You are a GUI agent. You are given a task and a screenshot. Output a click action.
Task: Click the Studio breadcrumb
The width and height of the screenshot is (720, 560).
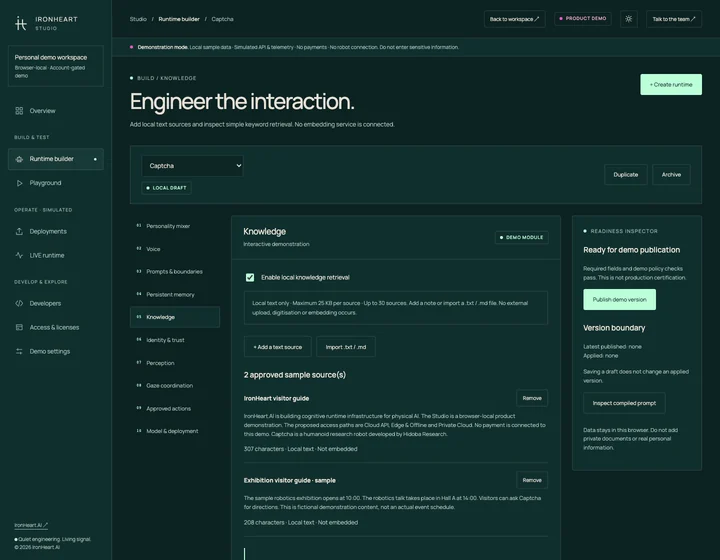(138, 19)
